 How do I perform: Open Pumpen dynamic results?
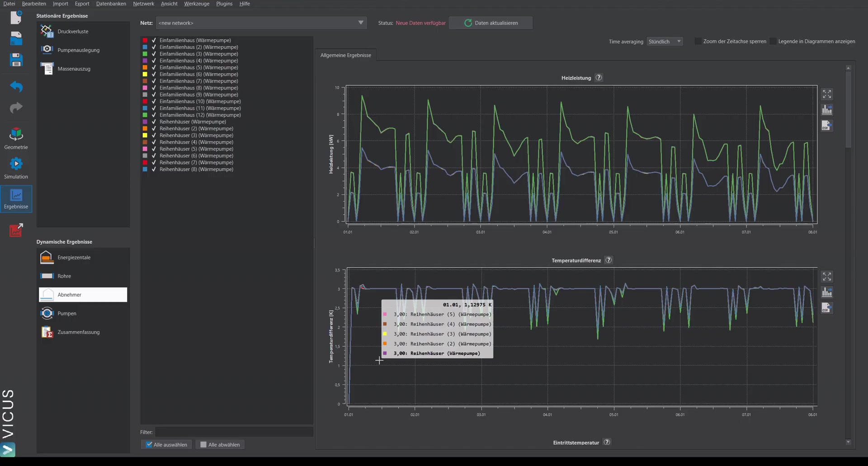tap(83, 313)
